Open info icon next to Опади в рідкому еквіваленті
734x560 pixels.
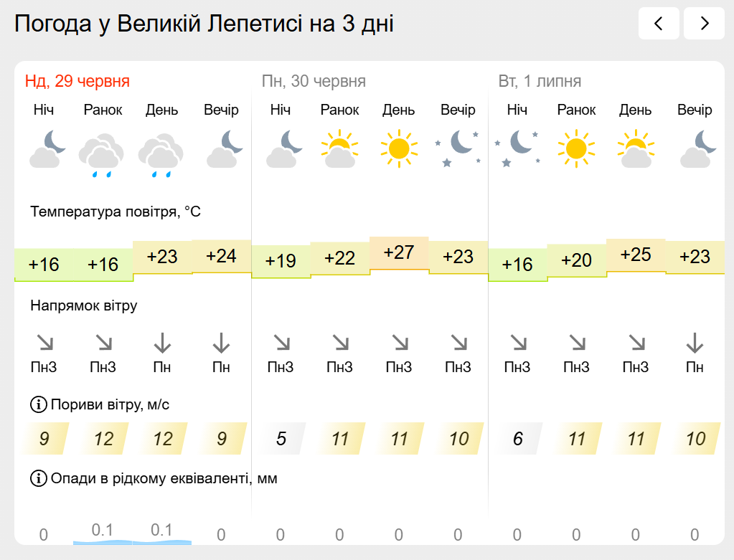coord(38,478)
